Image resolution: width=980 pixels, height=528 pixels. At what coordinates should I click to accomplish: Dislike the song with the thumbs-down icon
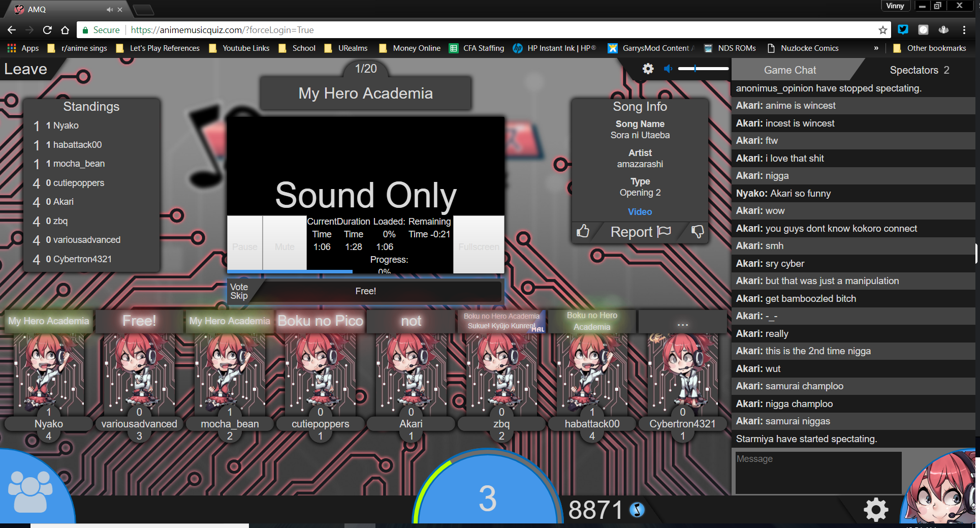[698, 232]
